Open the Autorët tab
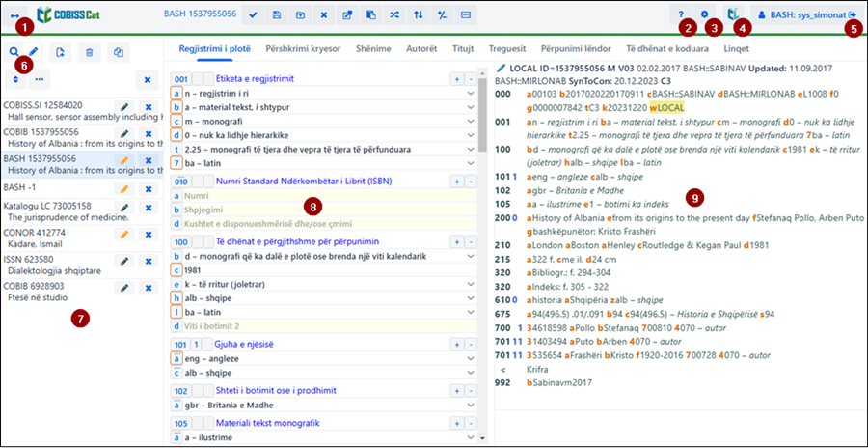Viewport: 868px width, 448px height. tap(421, 49)
